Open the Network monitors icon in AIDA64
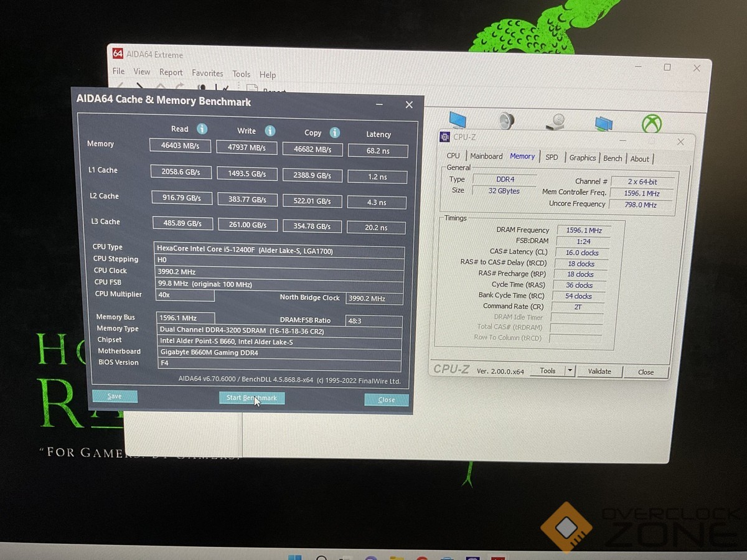 coord(603,123)
